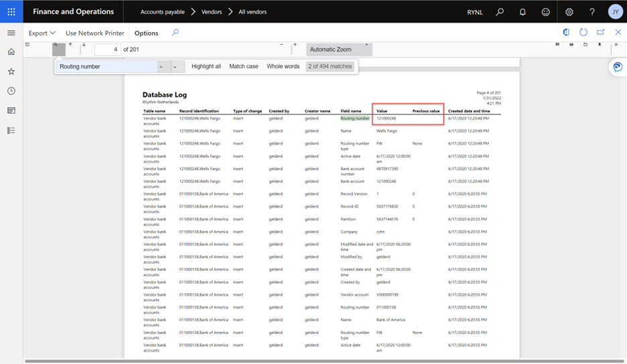The width and height of the screenshot is (627, 364).
Task: Switch to presentation mode in PDF toolbar
Action: [557, 44]
